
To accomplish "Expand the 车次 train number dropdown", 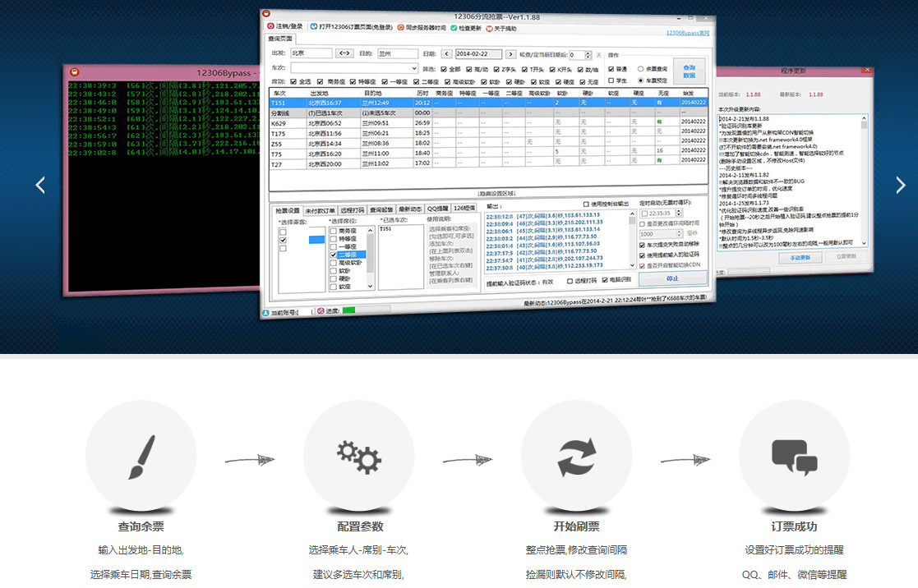I will [x=414, y=68].
